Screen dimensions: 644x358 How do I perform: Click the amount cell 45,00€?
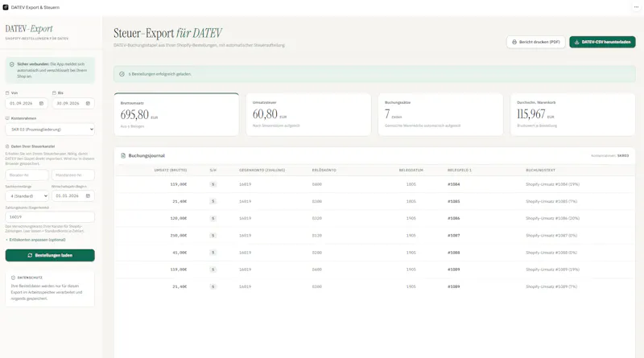coord(180,253)
